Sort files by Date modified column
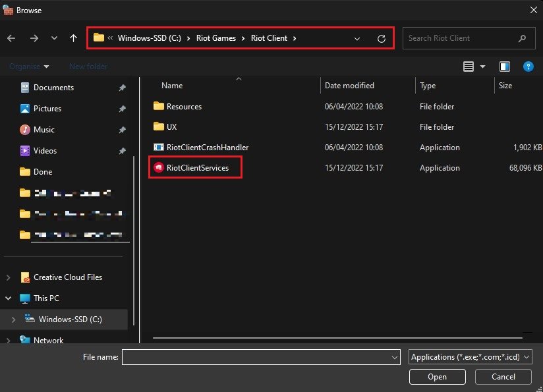 (x=349, y=86)
